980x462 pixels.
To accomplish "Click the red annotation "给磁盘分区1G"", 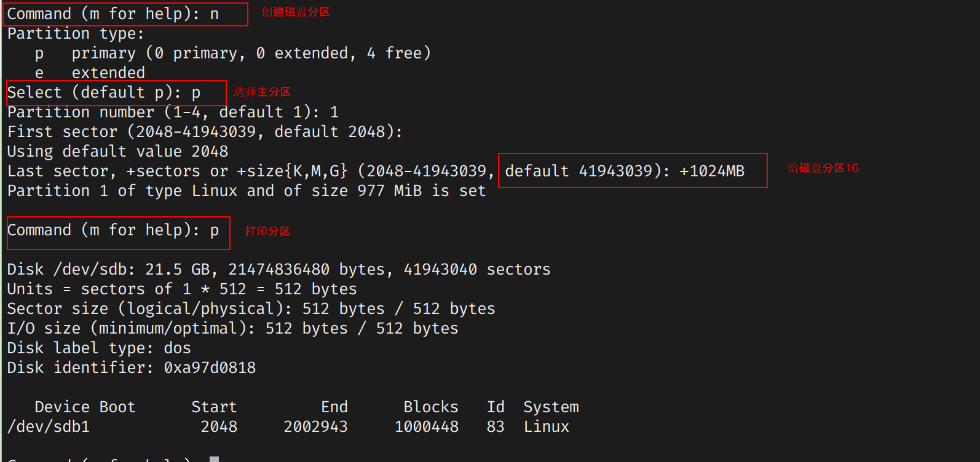I will point(823,168).
